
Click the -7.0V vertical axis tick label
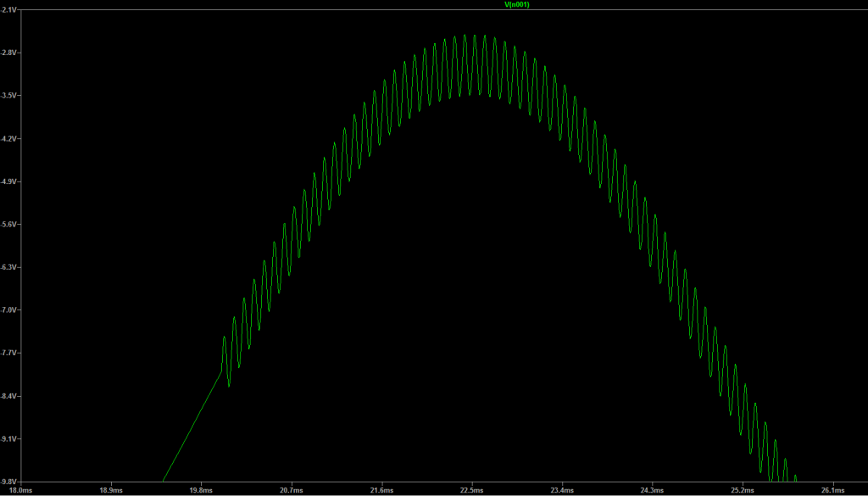[x=9, y=310]
